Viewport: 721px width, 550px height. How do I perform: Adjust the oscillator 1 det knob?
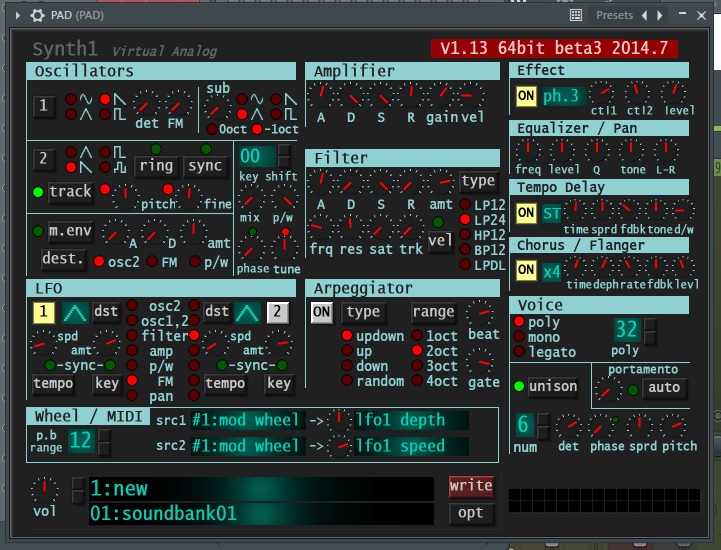[146, 104]
